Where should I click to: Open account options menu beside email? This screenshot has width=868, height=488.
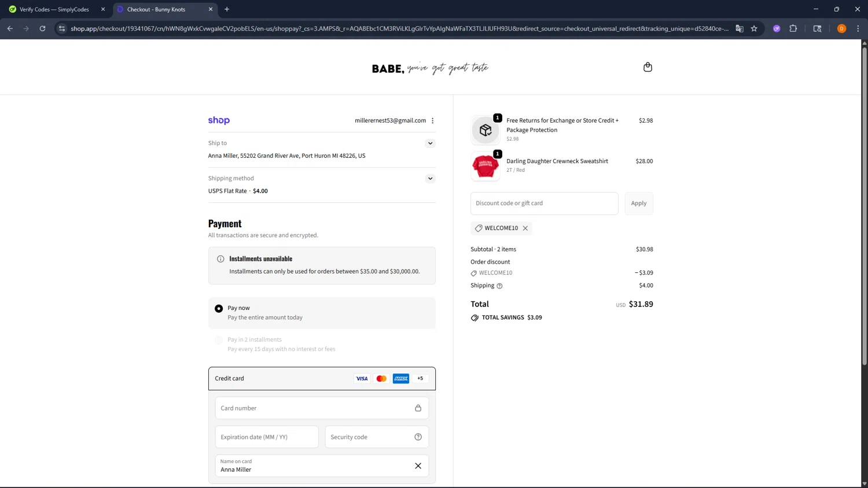433,120
